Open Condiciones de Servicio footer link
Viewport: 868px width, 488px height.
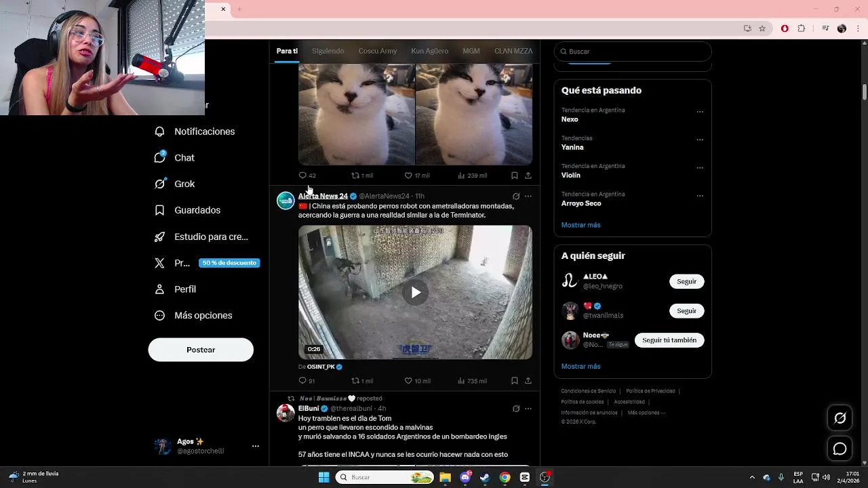tap(588, 391)
